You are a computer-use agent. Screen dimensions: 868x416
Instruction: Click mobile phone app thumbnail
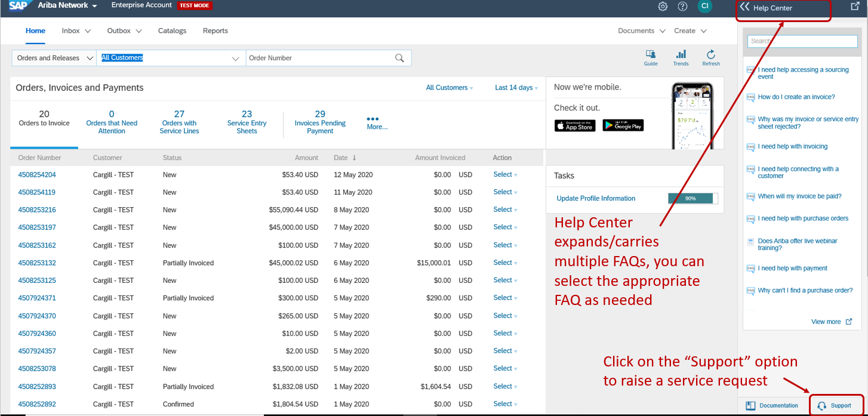692,116
